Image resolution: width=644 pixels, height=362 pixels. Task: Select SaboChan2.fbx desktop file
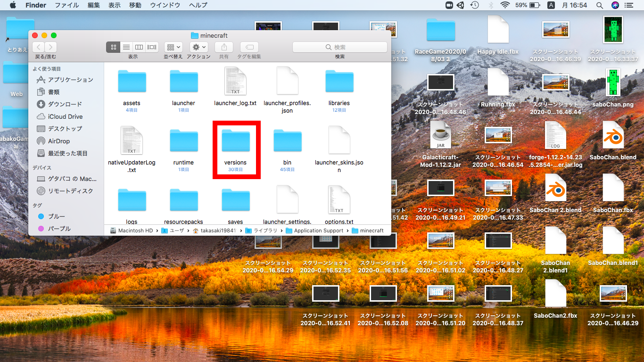point(555,294)
